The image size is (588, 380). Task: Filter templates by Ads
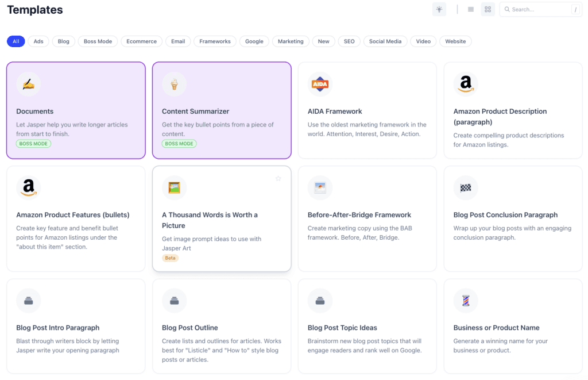pyautogui.click(x=38, y=41)
